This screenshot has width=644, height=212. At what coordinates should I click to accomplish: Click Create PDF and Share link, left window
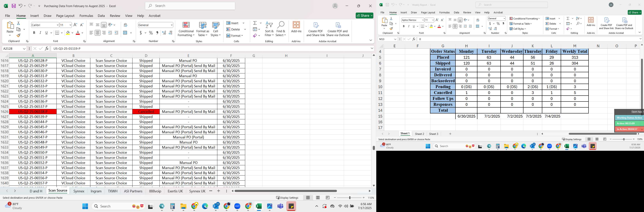(x=316, y=29)
